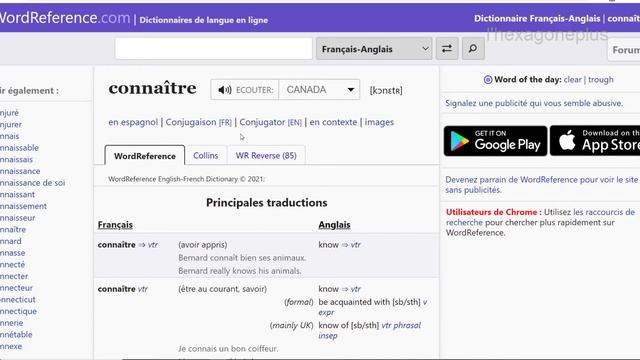The width and height of the screenshot is (640, 360).
Task: Open sidebar entry ending in 'nnaissais'
Action: [16, 160]
